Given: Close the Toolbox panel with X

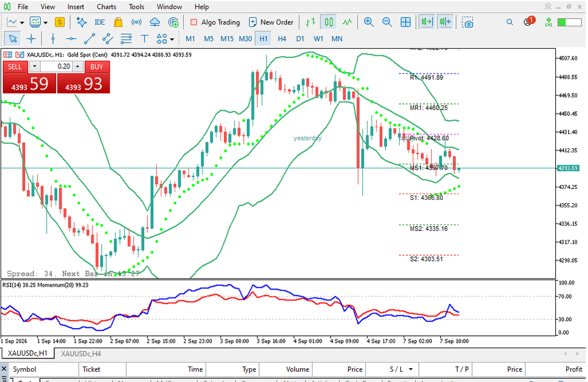Looking at the screenshot, I should point(4,369).
